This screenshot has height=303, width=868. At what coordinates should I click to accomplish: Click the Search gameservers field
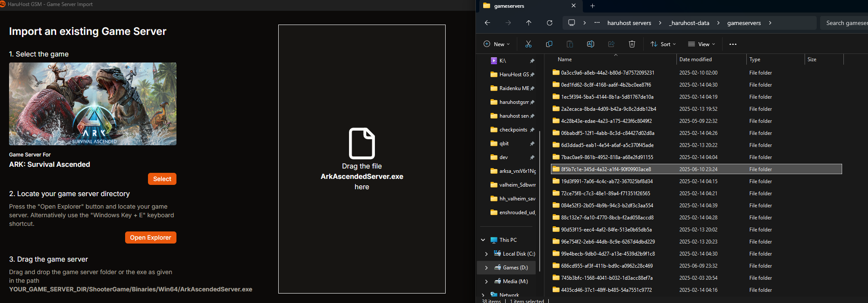(x=844, y=23)
